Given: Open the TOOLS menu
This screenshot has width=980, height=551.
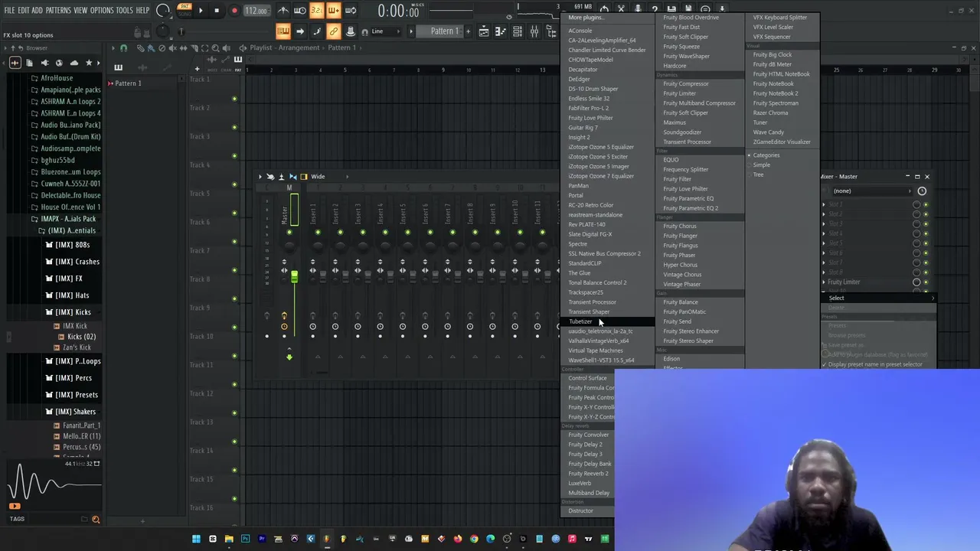Looking at the screenshot, I should [x=124, y=11].
